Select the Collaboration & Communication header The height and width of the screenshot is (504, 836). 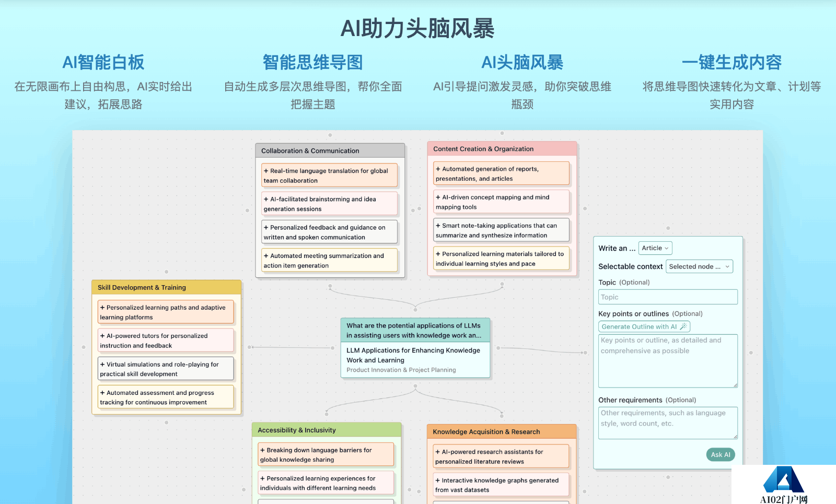[330, 150]
